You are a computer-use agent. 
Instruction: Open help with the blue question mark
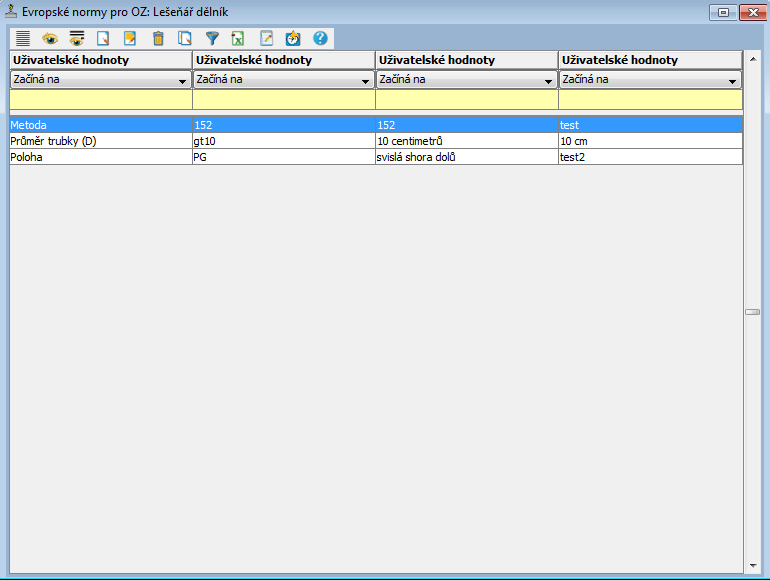[320, 39]
